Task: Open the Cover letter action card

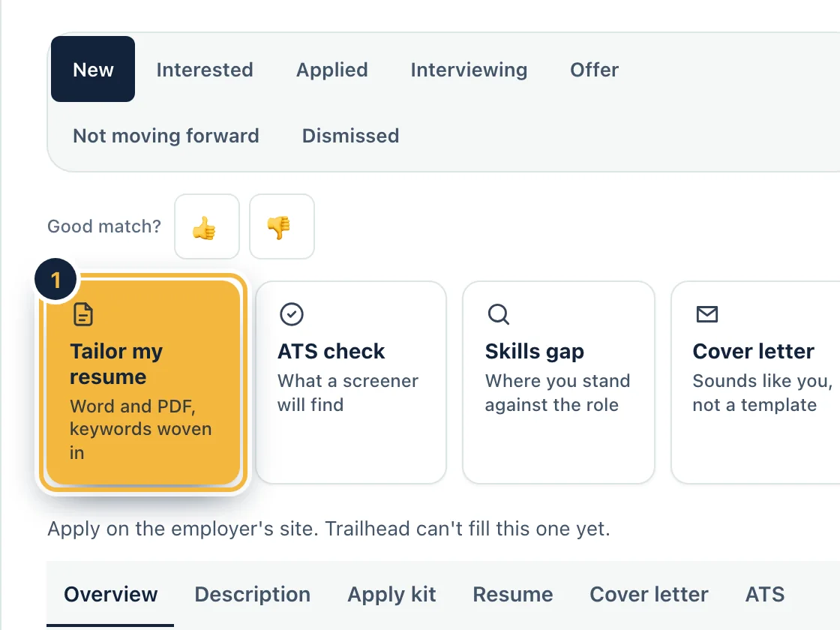Action: point(755,382)
